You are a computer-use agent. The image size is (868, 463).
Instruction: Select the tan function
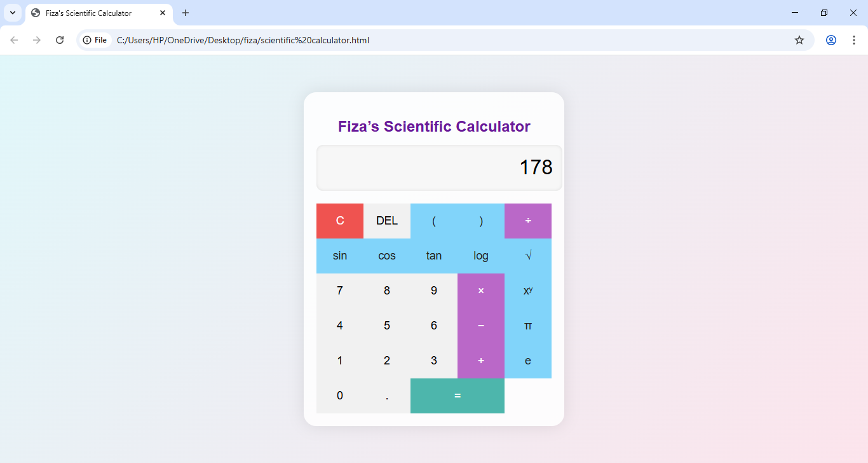pos(434,256)
